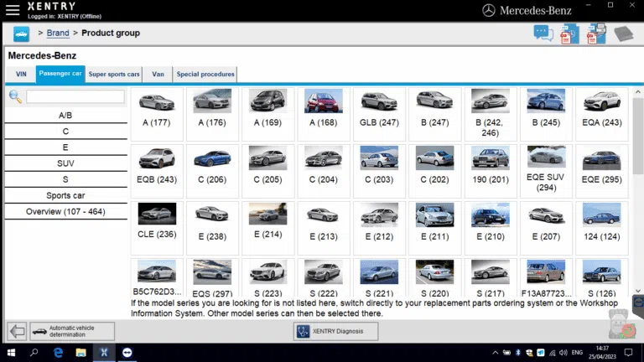Open File Explorer from taskbar
This screenshot has width=644, height=362.
tap(80, 353)
